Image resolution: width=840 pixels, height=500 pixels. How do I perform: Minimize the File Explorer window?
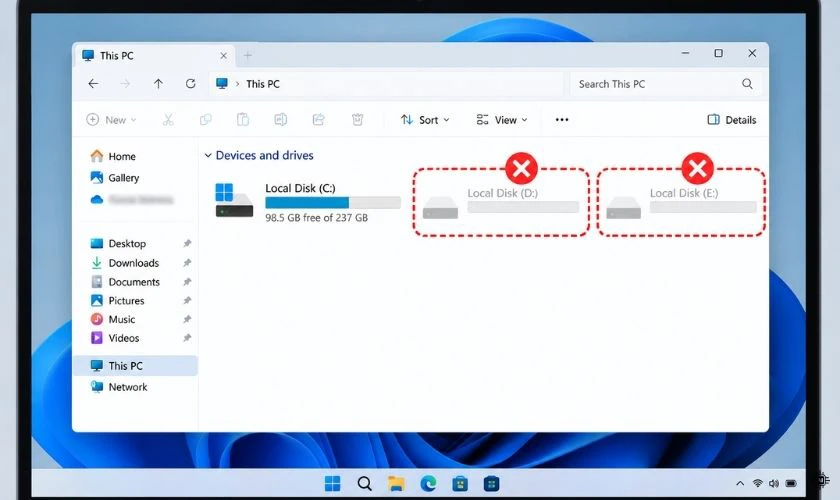point(685,53)
